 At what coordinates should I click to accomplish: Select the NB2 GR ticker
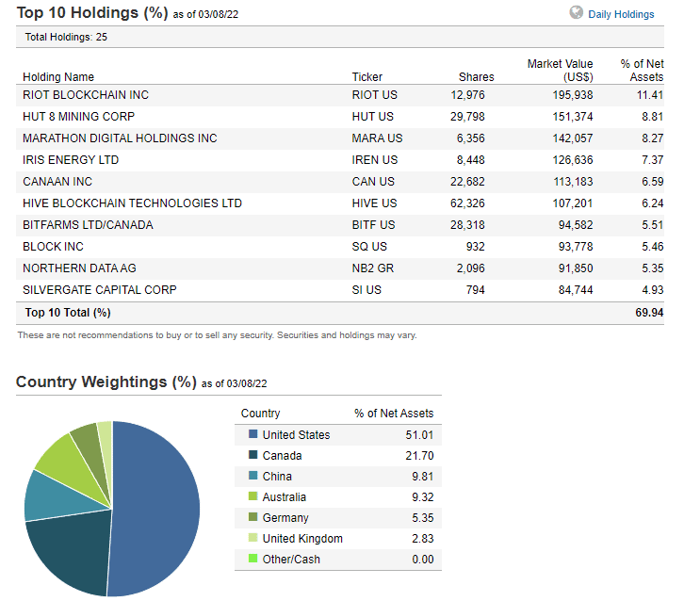(x=373, y=268)
